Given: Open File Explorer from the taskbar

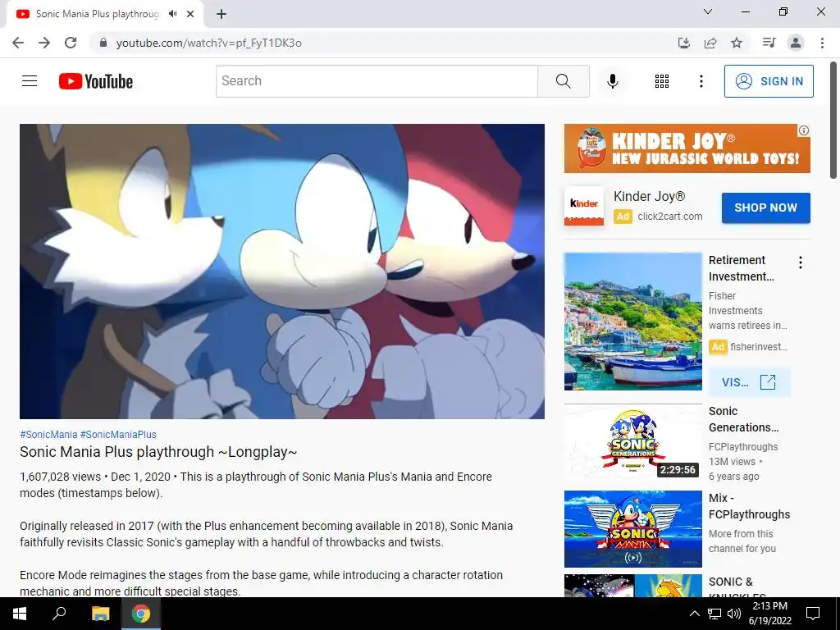Looking at the screenshot, I should (x=100, y=614).
